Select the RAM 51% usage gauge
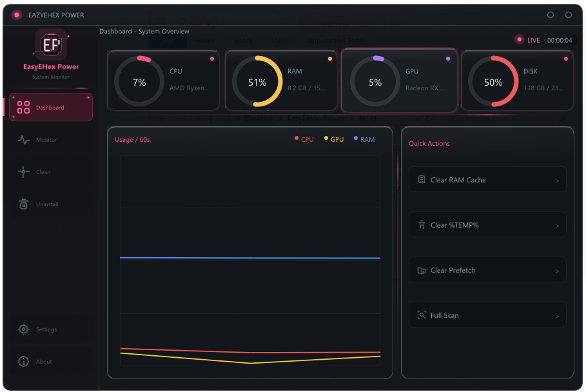The image size is (586, 392). (x=257, y=81)
